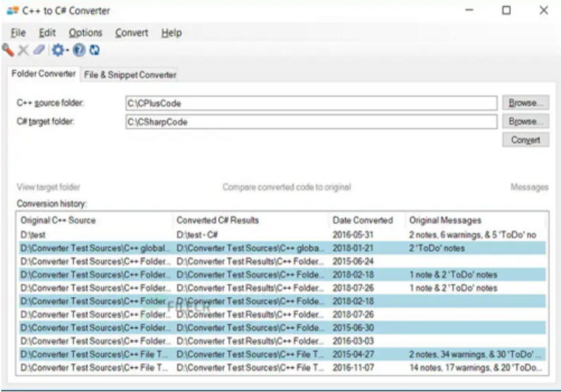The width and height of the screenshot is (561, 392).
Task: Click the app icon in the title bar
Action: [13, 11]
